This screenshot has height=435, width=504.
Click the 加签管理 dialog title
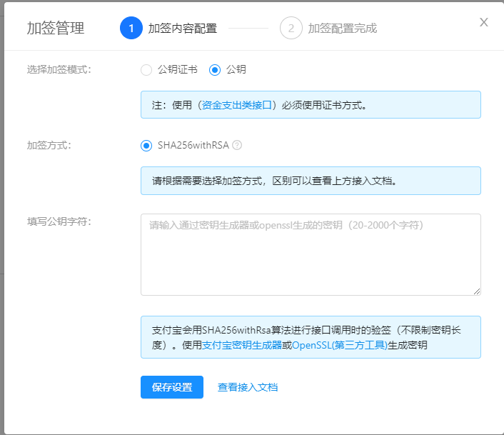tap(56, 29)
